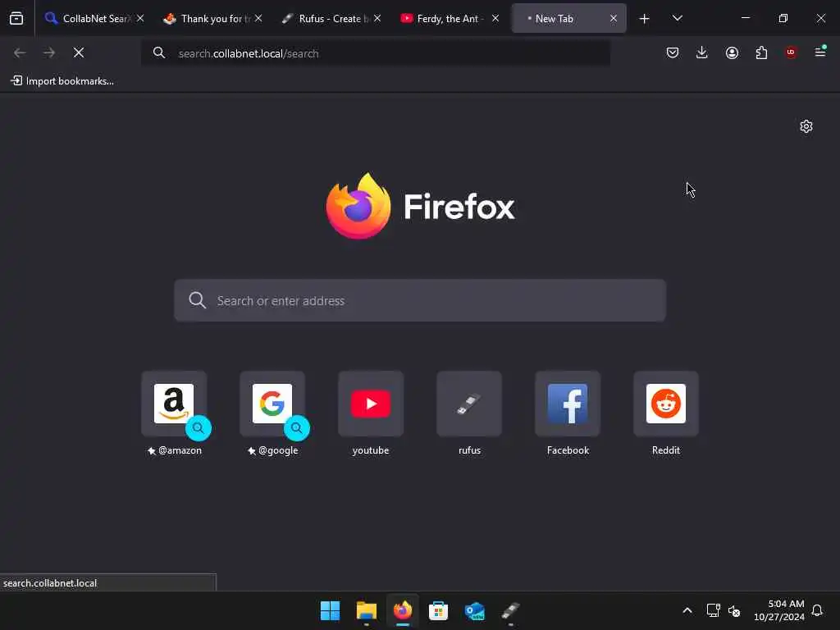
Task: Click Firefox icon in taskbar
Action: click(x=403, y=610)
